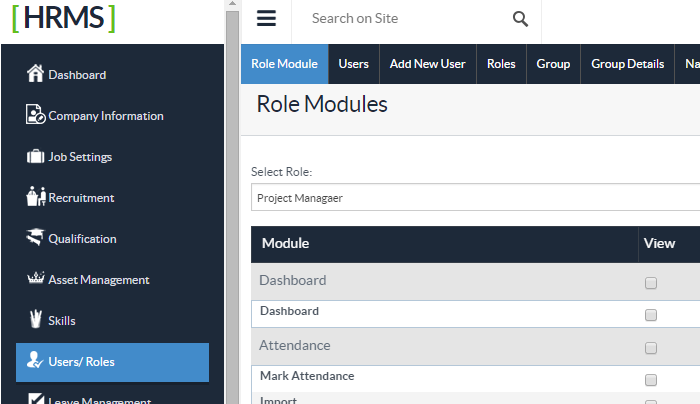Click the Select Role: label
Viewport: 700px width, 404px height.
click(282, 172)
